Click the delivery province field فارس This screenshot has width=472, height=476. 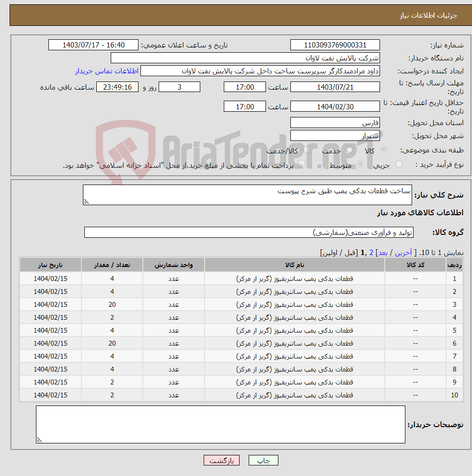(x=335, y=123)
